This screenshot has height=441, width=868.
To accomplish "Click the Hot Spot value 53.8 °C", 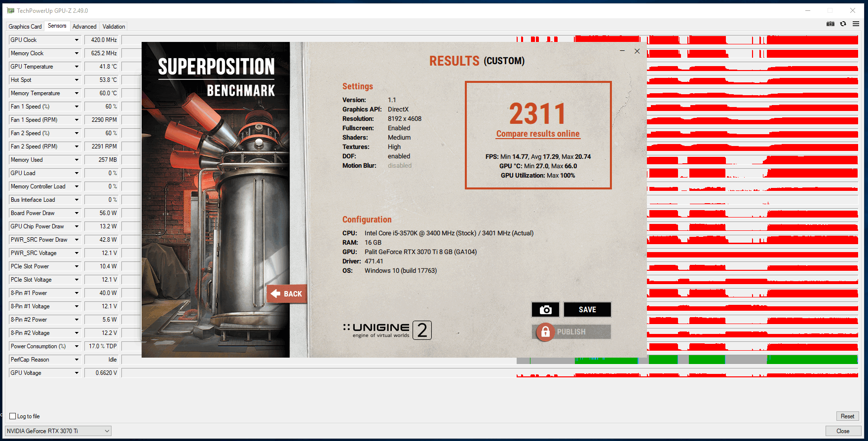I will (102, 80).
